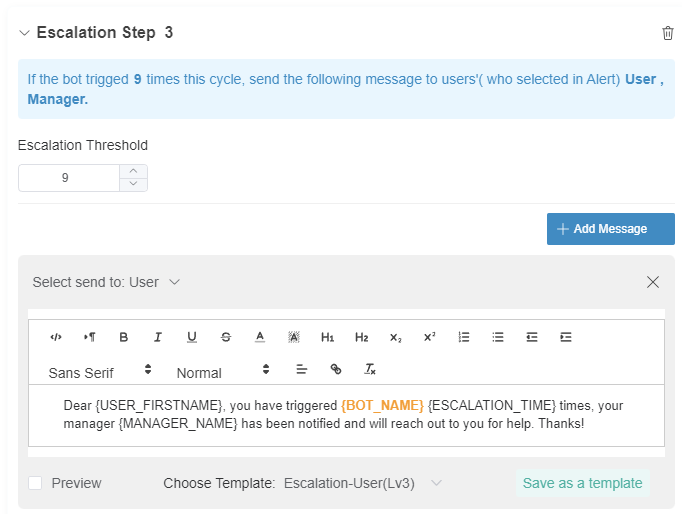Increase the Escalation Threshold value

coord(134,171)
